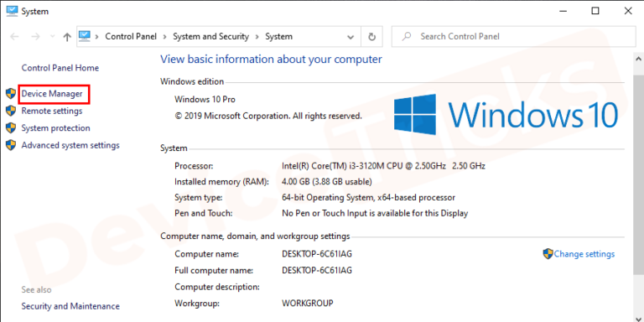This screenshot has width=644, height=322.
Task: Click System breadcrumb segment
Action: (x=279, y=37)
